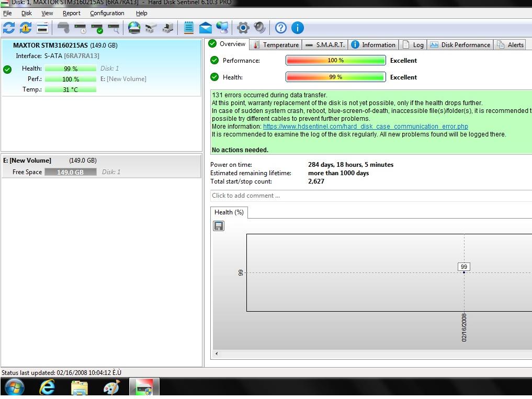Click the green check next to Performance
532x399 pixels.
[214, 60]
